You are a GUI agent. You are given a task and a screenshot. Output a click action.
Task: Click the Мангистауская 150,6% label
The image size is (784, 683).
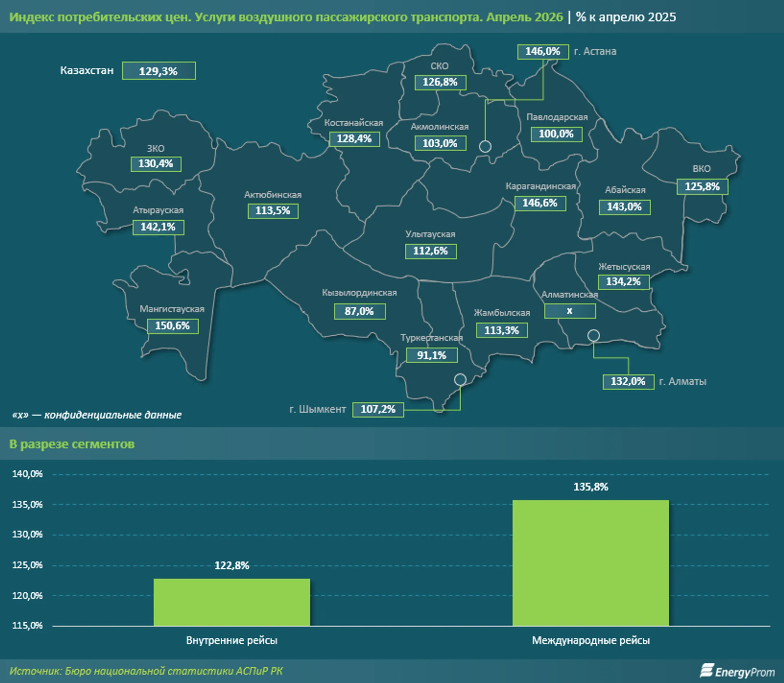(173, 326)
